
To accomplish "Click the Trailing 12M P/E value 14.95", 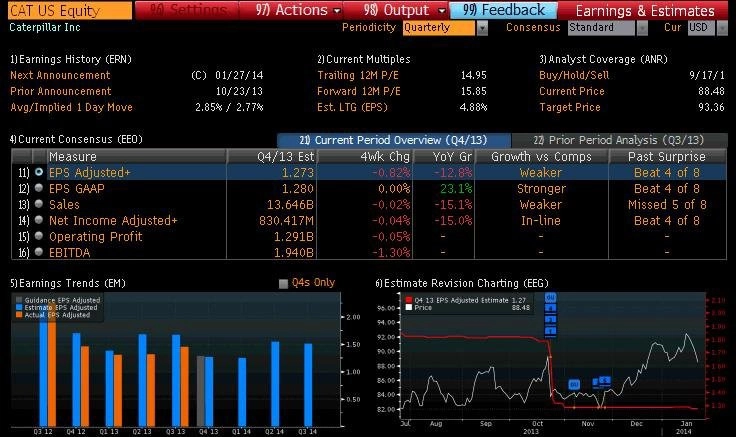I will tap(474, 75).
